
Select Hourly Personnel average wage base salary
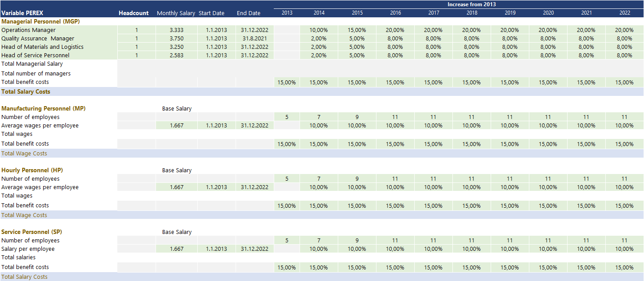176,187
